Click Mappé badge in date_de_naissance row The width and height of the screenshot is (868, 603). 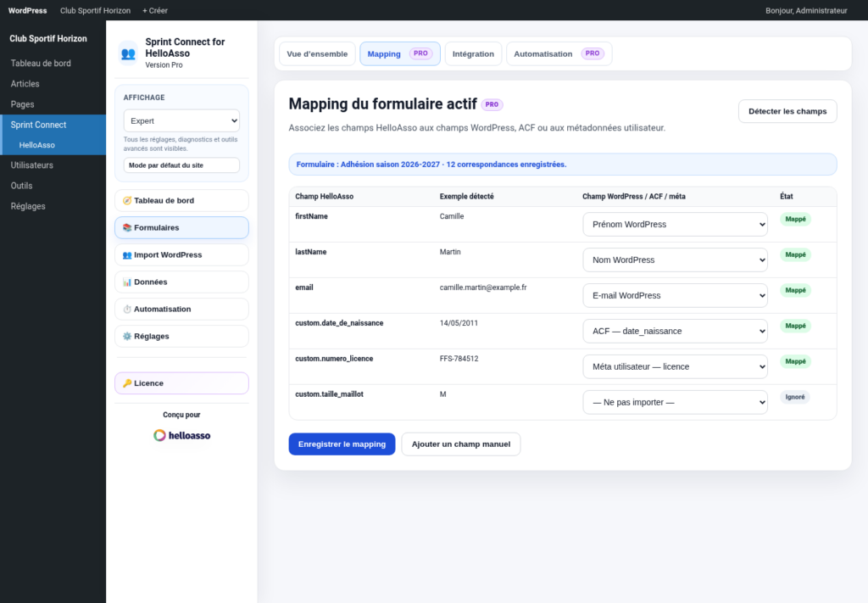point(795,326)
